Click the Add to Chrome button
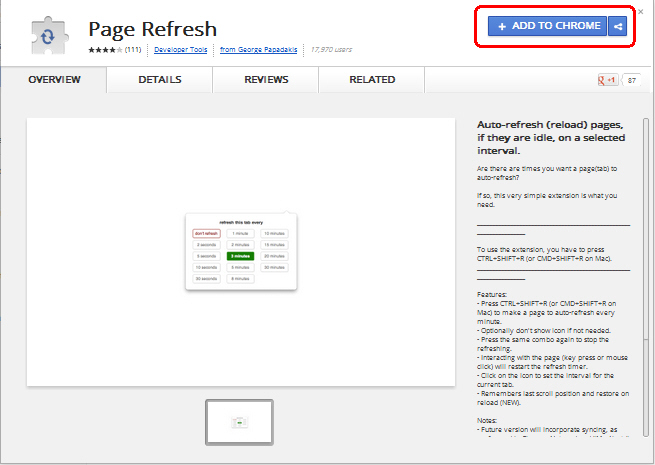Viewport: 655px width, 465px height. point(547,26)
